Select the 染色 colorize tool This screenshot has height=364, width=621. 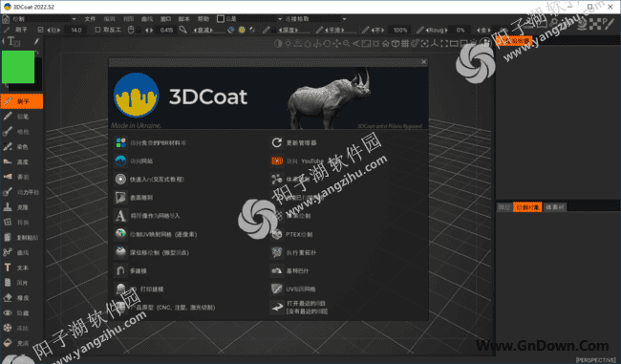(22, 146)
